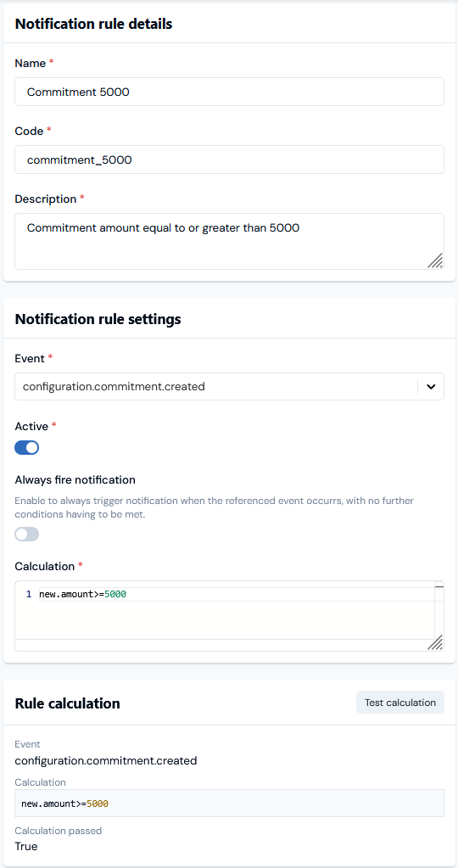Click the Notification rule settings heading

tap(98, 319)
